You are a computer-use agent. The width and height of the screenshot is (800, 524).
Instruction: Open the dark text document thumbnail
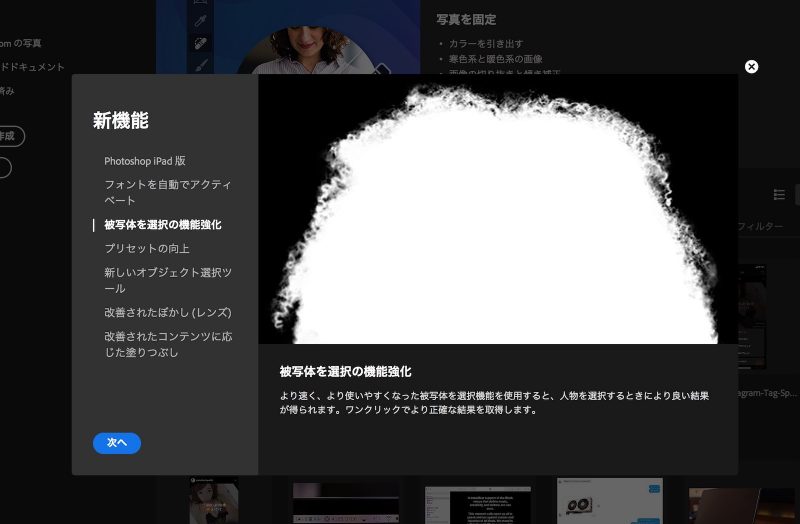478,505
